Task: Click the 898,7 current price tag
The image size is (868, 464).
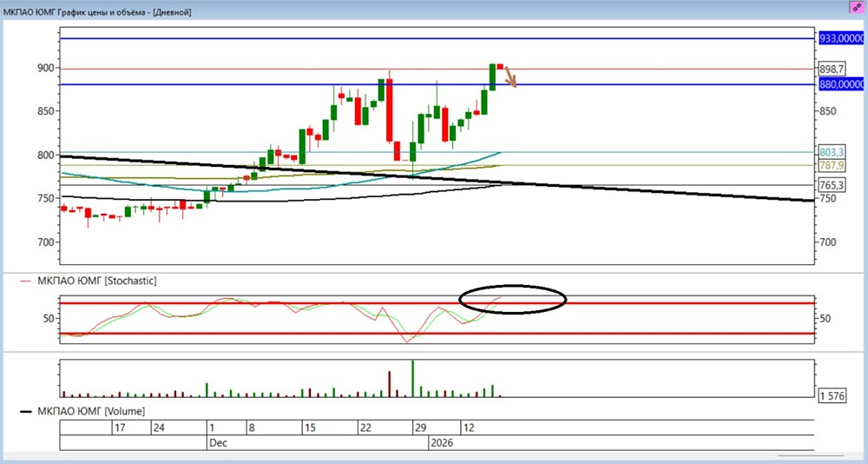Action: pos(832,69)
